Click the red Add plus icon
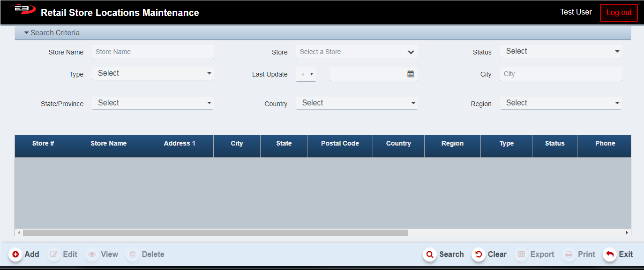 point(15,255)
